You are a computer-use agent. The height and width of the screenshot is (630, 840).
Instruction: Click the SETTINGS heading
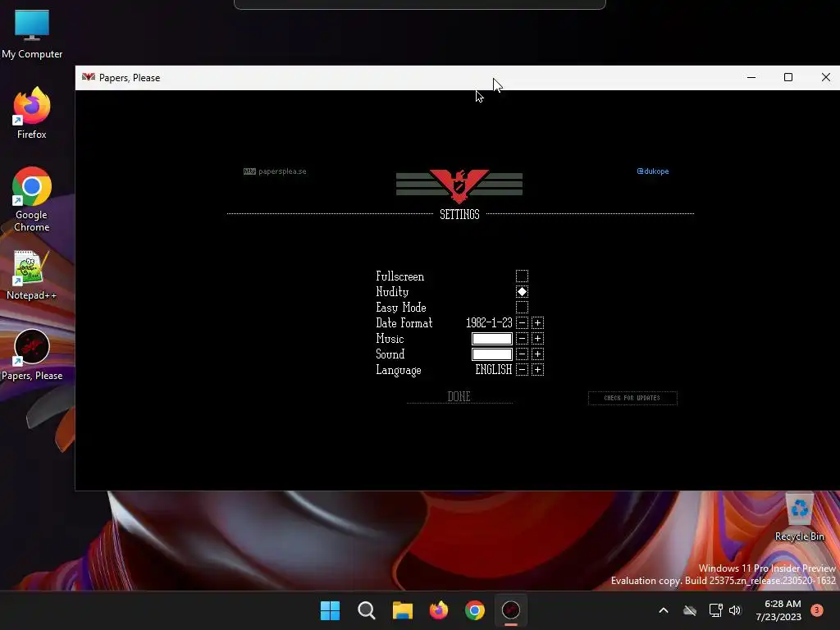point(459,214)
